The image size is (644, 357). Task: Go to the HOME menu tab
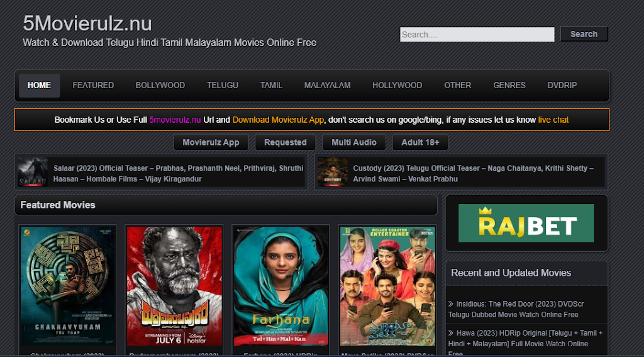(39, 86)
